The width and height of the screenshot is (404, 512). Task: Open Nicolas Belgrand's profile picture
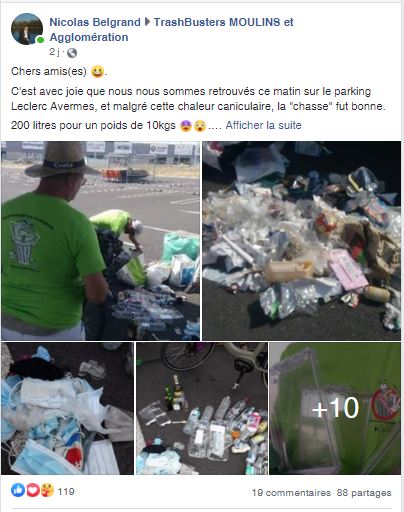tap(27, 29)
